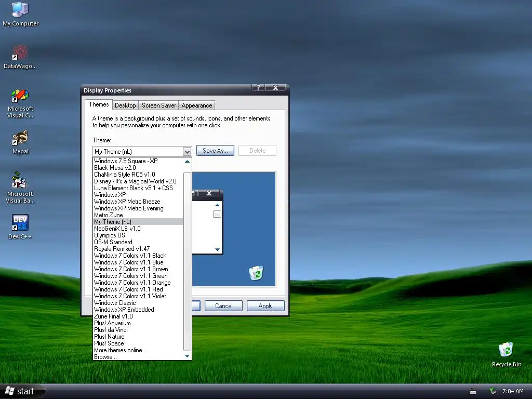Click the theme list scroll up arrow
Image resolution: width=532 pixels, height=399 pixels.
click(187, 162)
